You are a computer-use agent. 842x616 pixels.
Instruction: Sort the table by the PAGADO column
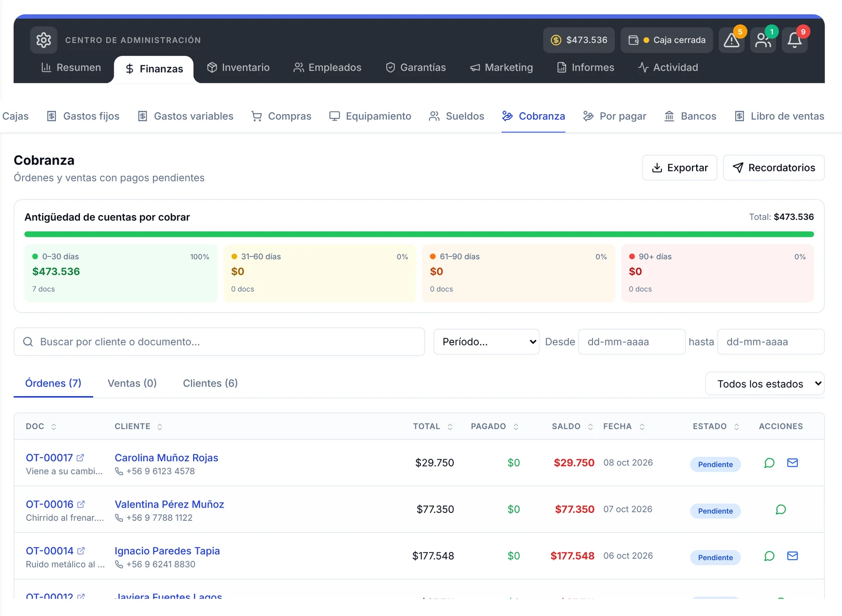495,427
